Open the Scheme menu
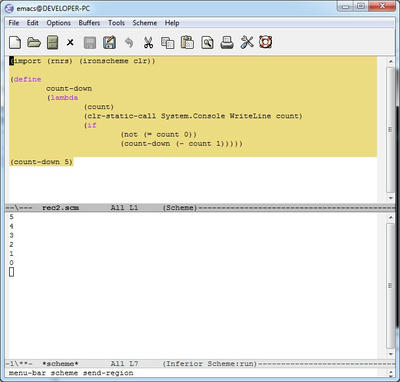This screenshot has width=400, height=382. coord(145,23)
